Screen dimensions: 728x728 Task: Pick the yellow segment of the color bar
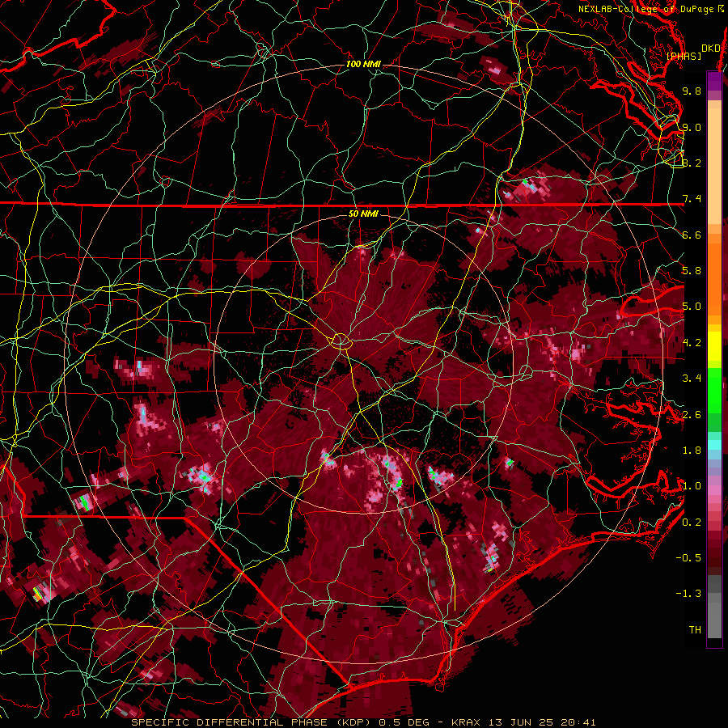coord(714,346)
